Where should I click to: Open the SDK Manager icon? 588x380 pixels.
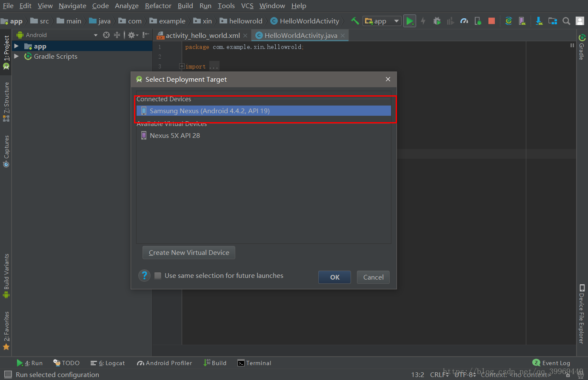click(x=539, y=21)
